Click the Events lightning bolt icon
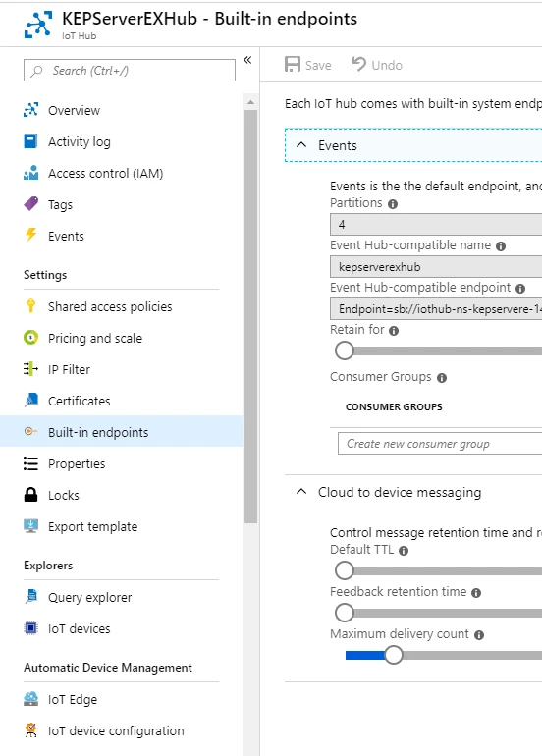This screenshot has width=542, height=756. [30, 236]
